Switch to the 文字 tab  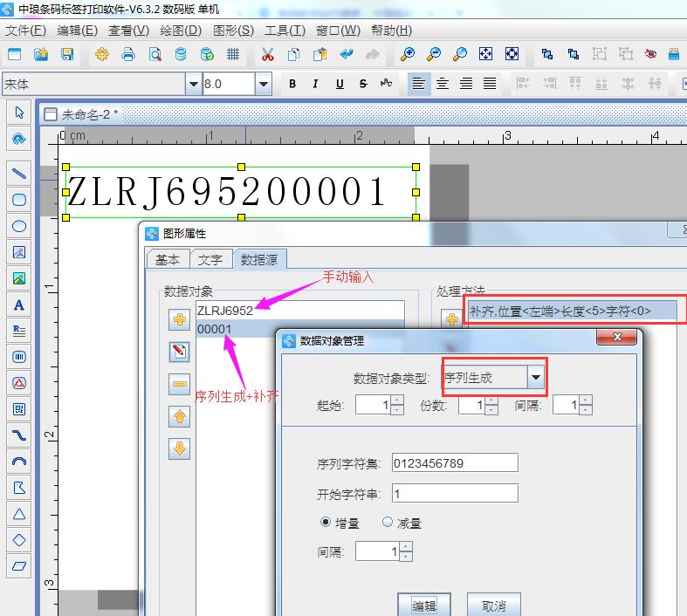click(210, 260)
